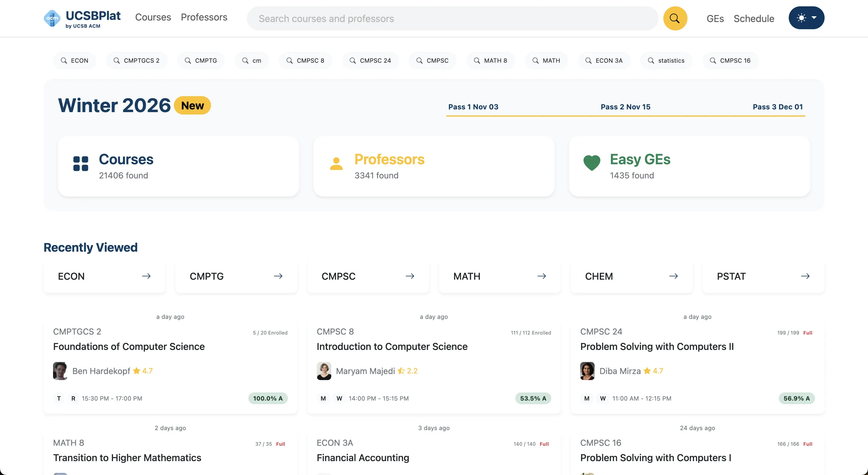Click the arrow on the CHEM category card
The width and height of the screenshot is (868, 475).
(673, 276)
